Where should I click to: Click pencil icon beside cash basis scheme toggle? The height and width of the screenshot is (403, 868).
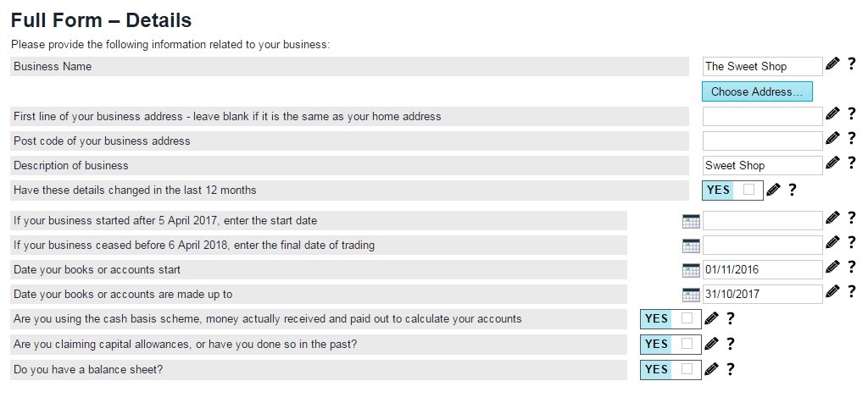(711, 319)
